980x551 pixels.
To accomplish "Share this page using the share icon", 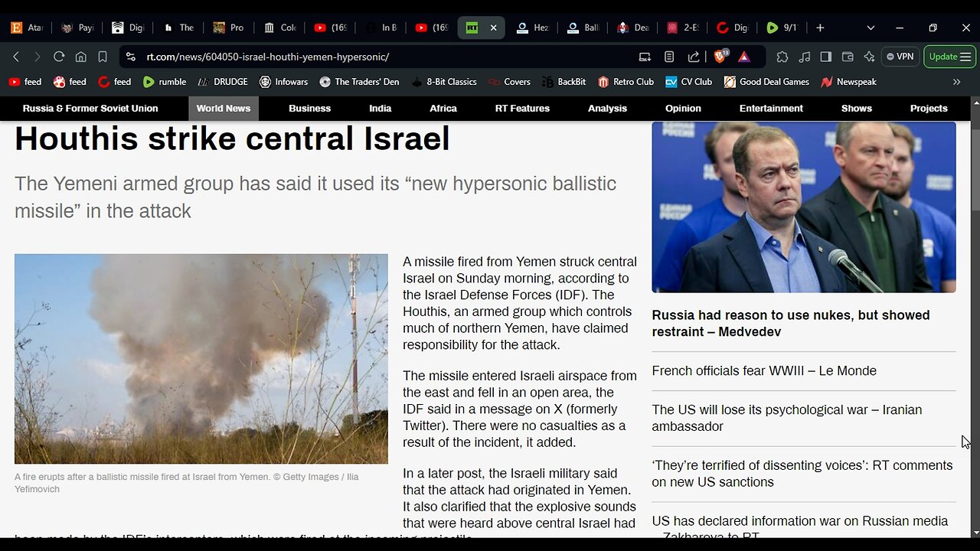I will tap(694, 57).
